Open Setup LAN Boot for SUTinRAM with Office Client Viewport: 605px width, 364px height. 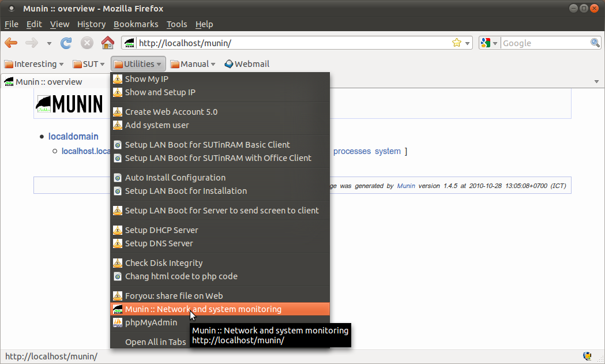(220, 158)
